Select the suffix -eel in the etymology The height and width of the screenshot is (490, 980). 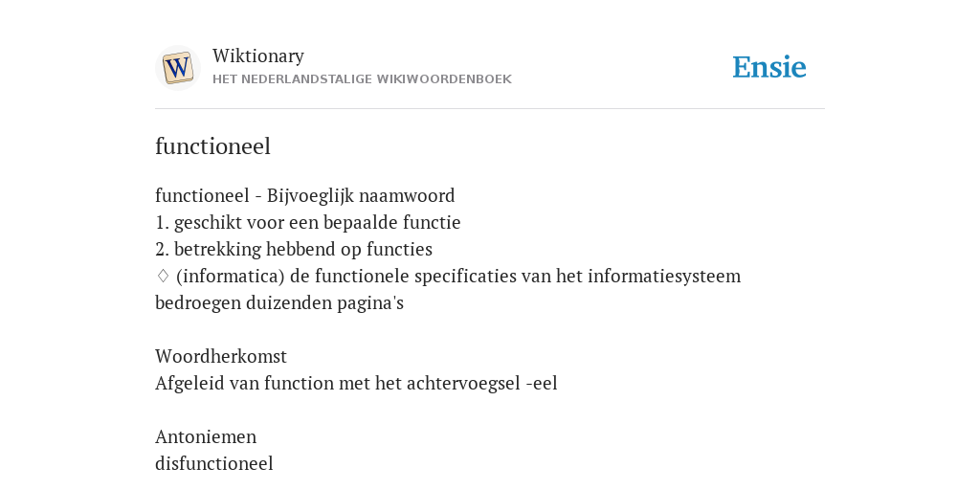coord(542,383)
